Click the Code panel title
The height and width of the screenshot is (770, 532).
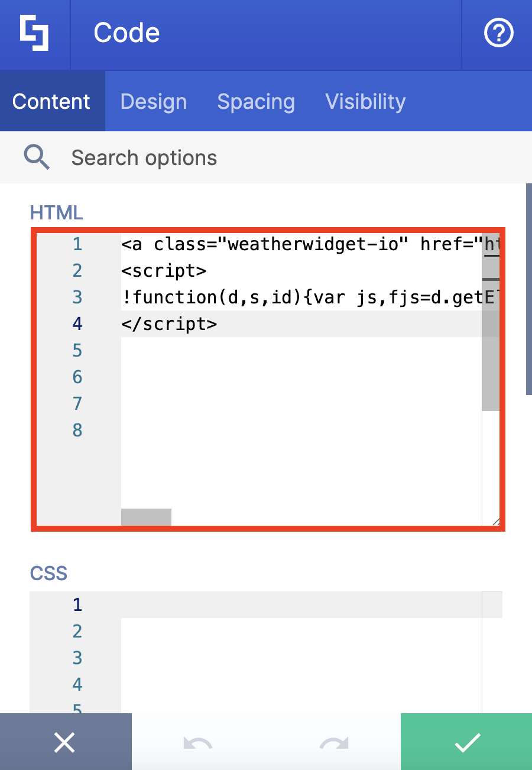click(x=126, y=33)
